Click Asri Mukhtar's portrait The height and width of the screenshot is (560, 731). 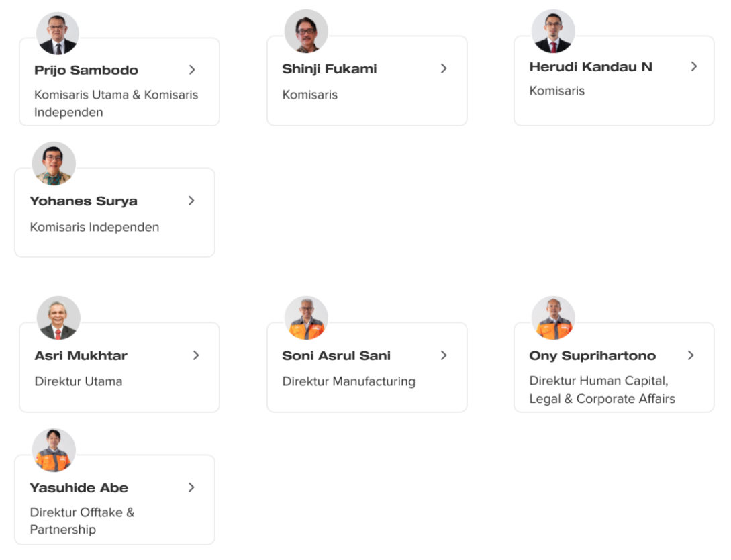[x=58, y=318]
